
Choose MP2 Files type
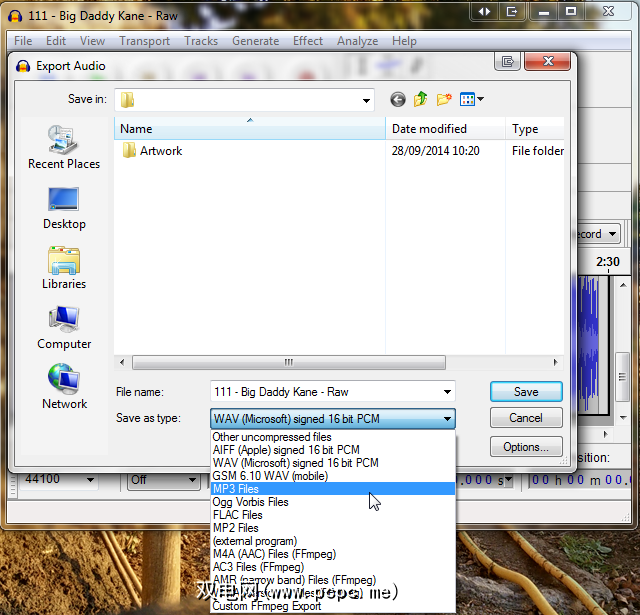(x=333, y=528)
